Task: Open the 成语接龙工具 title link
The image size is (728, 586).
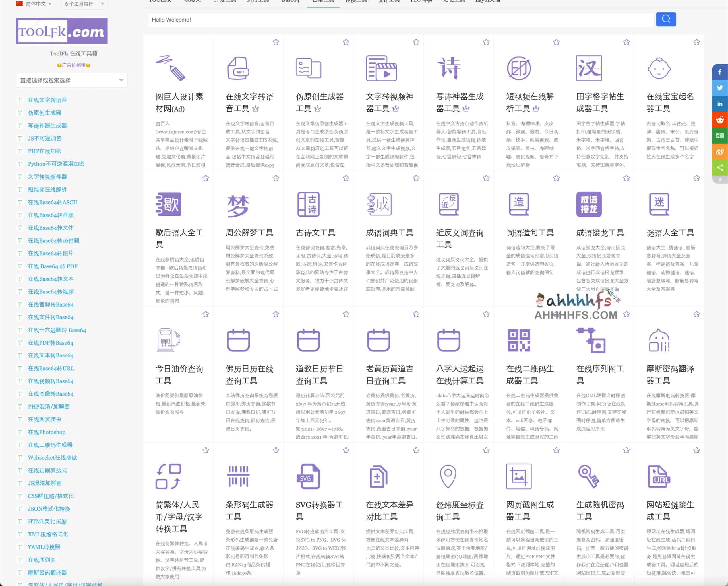Action: click(x=600, y=233)
